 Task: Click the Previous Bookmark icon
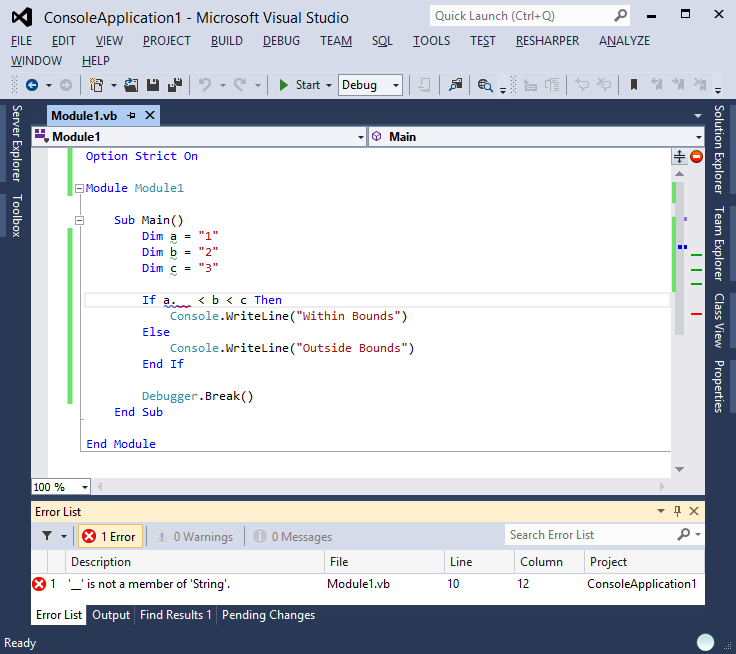(x=657, y=85)
